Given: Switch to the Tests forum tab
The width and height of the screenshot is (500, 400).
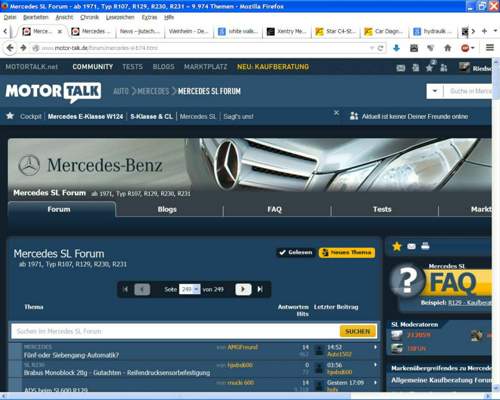Looking at the screenshot, I should [382, 209].
